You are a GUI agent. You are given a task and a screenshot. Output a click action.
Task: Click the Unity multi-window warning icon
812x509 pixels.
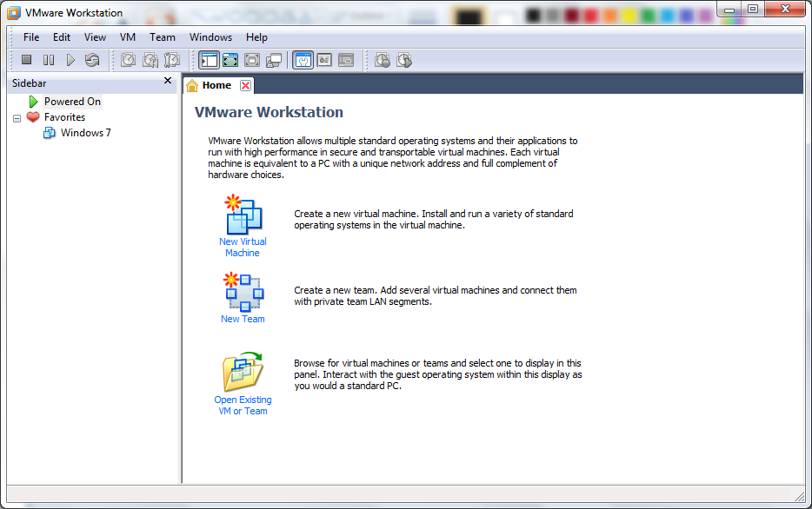coord(274,61)
